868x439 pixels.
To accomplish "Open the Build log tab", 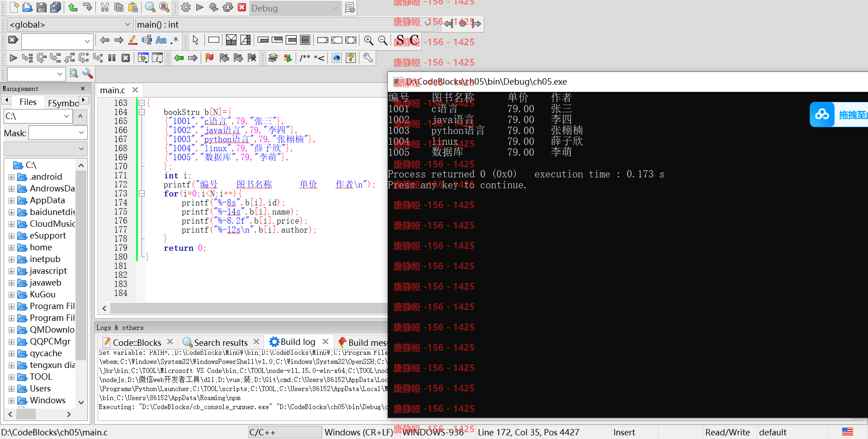I will point(297,342).
